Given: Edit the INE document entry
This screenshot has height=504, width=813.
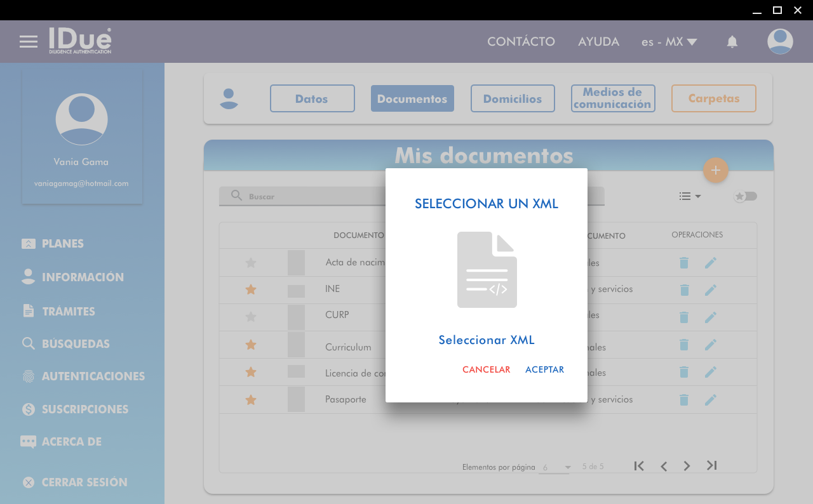Looking at the screenshot, I should click(710, 290).
